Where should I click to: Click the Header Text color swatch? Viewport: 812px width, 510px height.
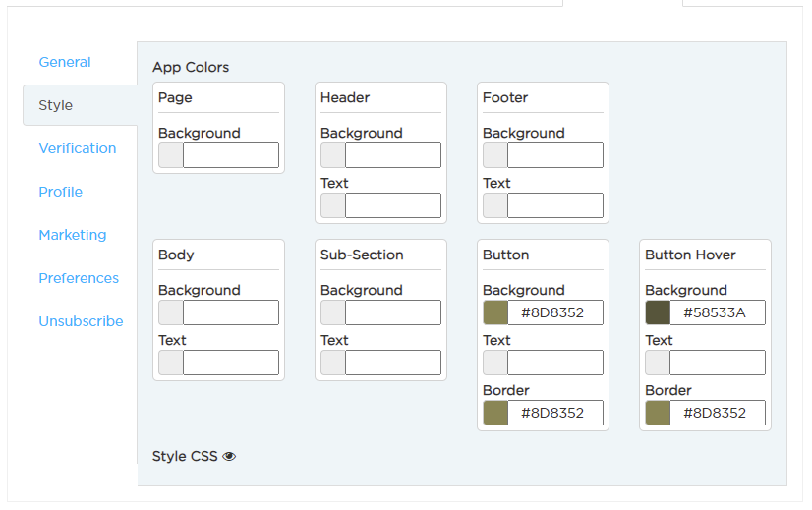tap(333, 205)
